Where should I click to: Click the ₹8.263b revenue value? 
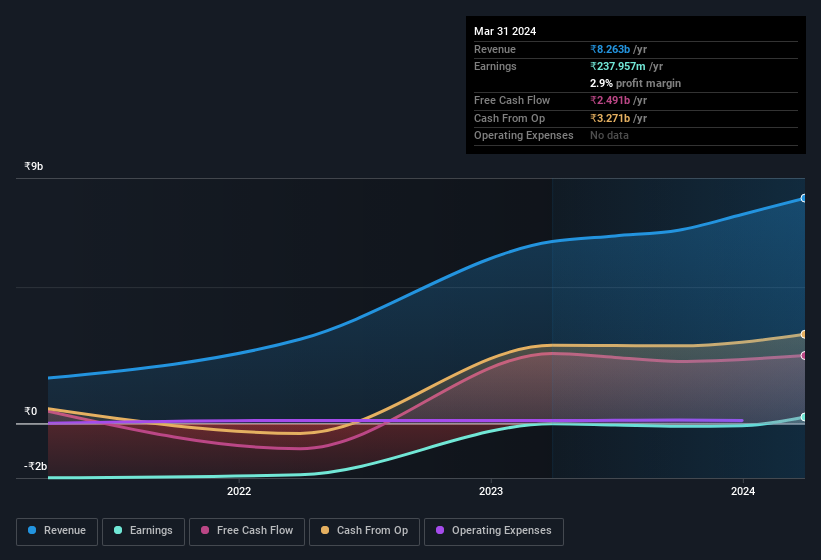(x=610, y=49)
